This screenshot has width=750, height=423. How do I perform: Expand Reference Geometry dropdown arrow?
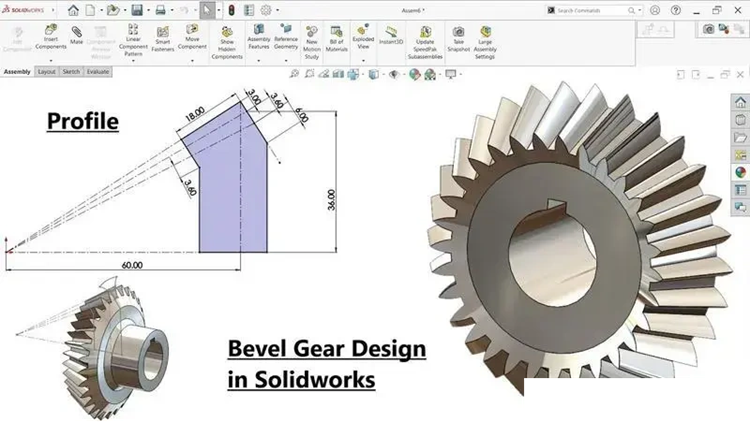pyautogui.click(x=286, y=61)
